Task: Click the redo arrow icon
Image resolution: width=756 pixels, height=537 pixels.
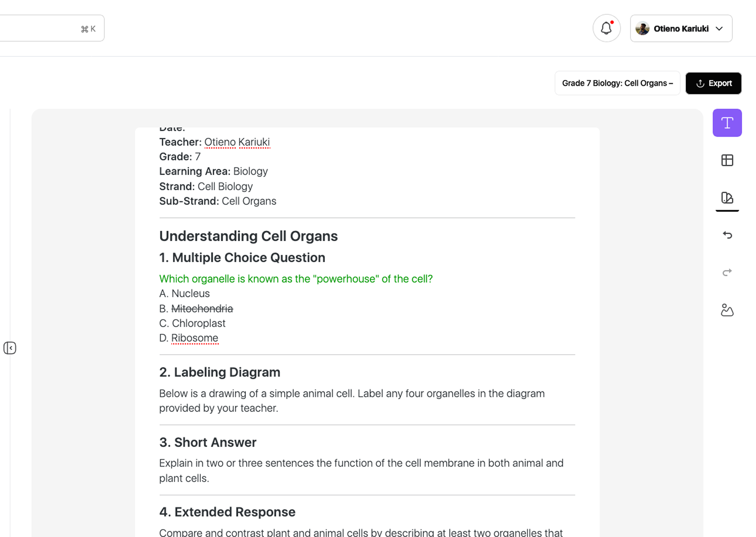Action: pyautogui.click(x=727, y=272)
